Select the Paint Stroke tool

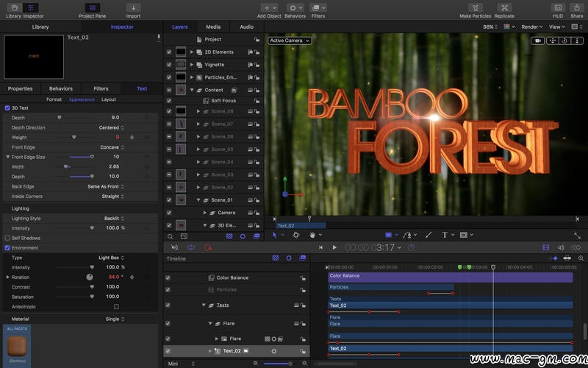point(429,235)
